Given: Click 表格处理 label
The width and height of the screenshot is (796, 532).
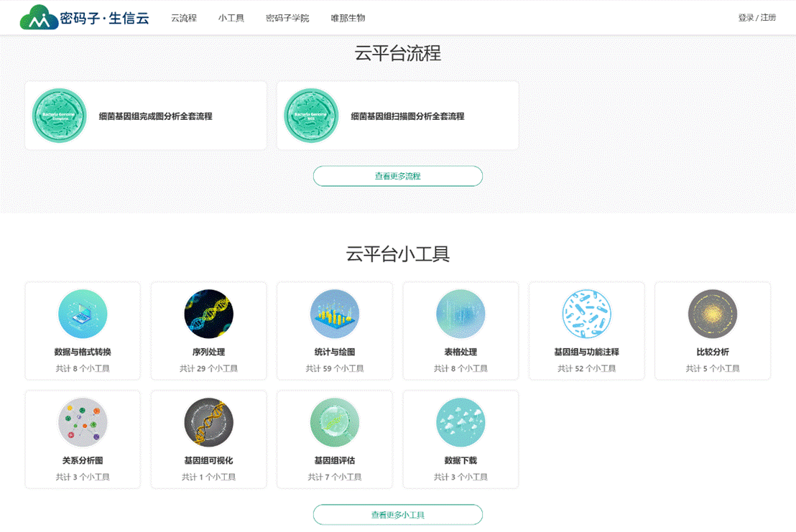Looking at the screenshot, I should click(x=461, y=352).
